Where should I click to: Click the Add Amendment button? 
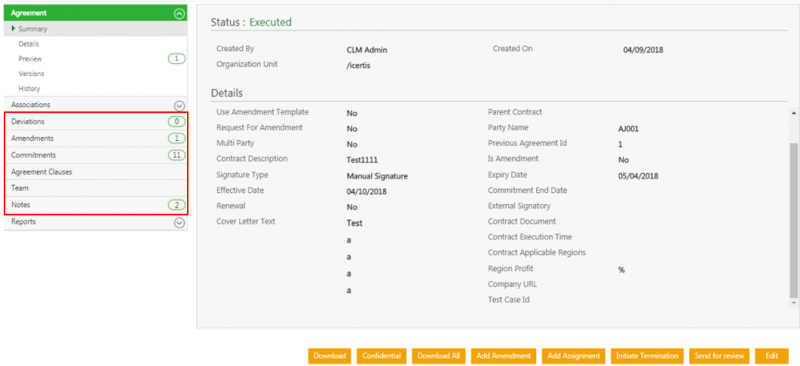[504, 356]
